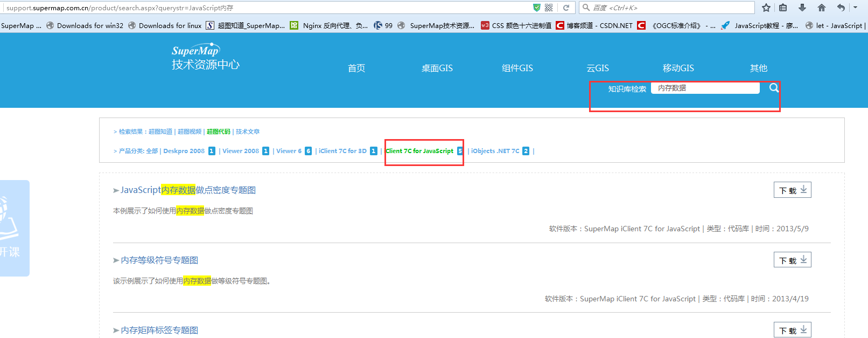Viewport: 868px width, 338px height.
Task: Open the JavaScript教程 bookmark
Action: tap(760, 25)
